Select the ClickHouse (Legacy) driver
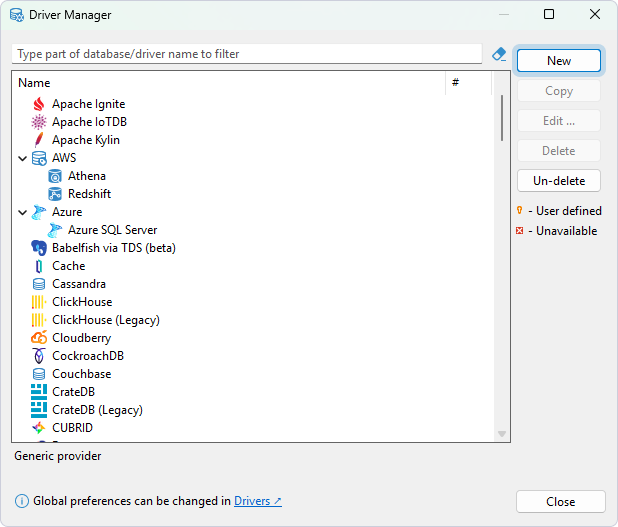The image size is (618, 527). coord(106,320)
